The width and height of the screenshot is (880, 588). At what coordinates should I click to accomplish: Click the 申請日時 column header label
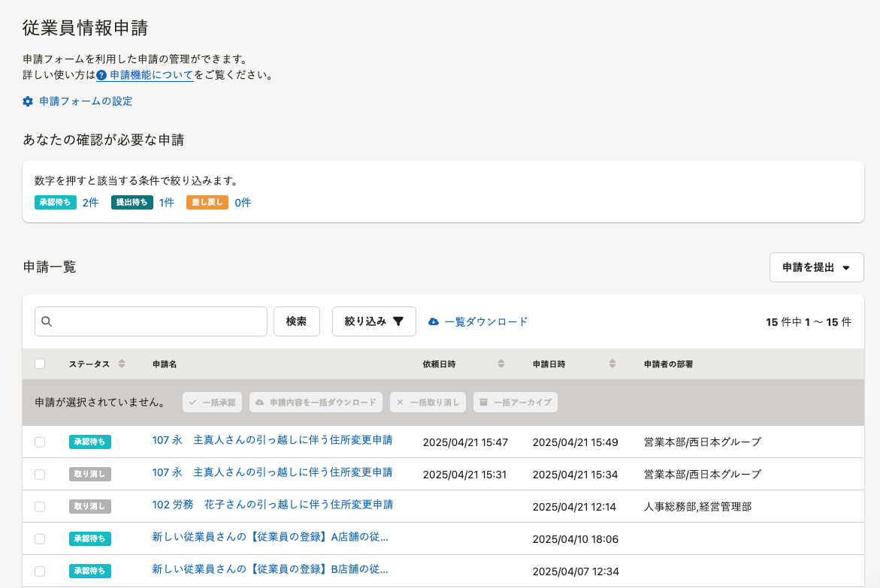click(x=549, y=364)
